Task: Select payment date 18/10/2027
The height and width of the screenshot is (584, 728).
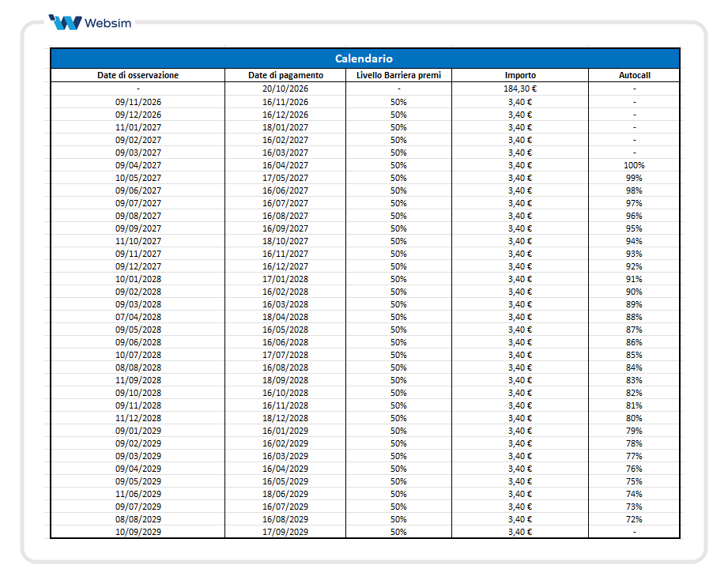Action: (x=285, y=241)
